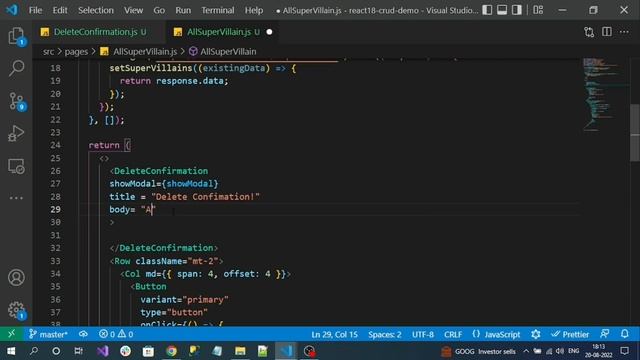Toggle secondary side bar layout icon

click(x=517, y=10)
